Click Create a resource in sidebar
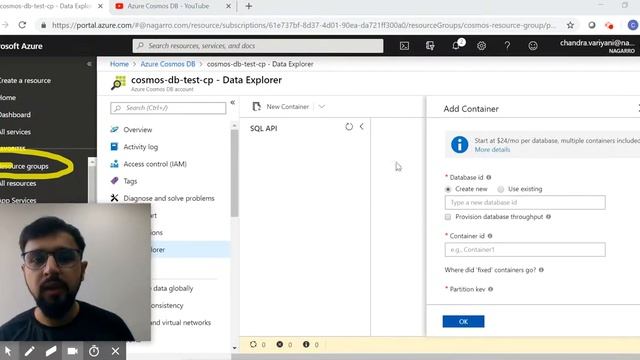 tap(25, 80)
